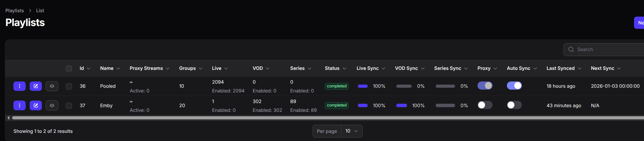Open actions menu for Pooled playlist

[x=19, y=86]
